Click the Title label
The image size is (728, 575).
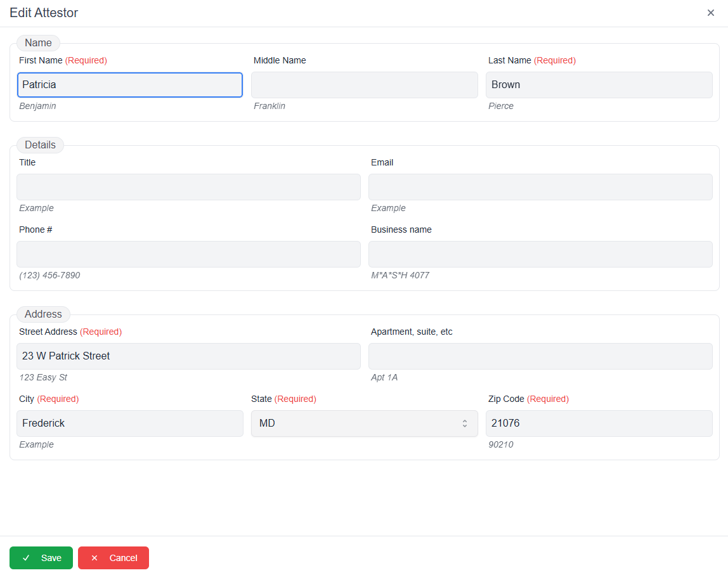(27, 162)
